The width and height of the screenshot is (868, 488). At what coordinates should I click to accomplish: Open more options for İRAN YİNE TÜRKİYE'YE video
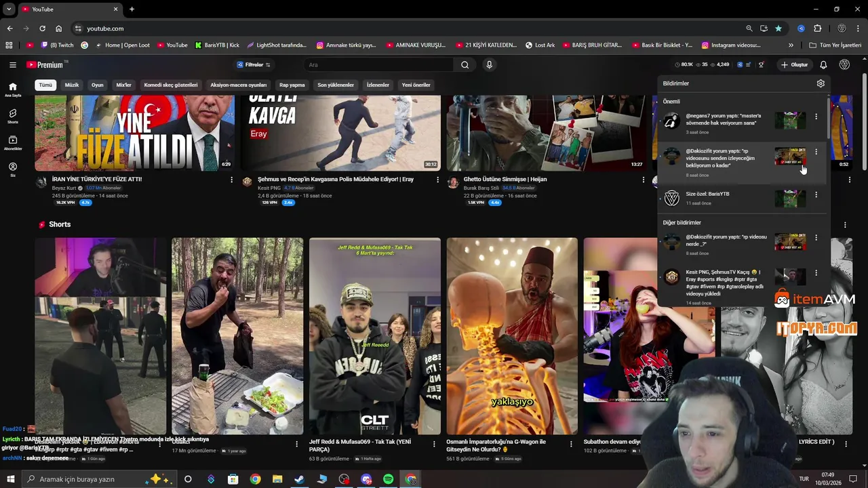tap(231, 180)
